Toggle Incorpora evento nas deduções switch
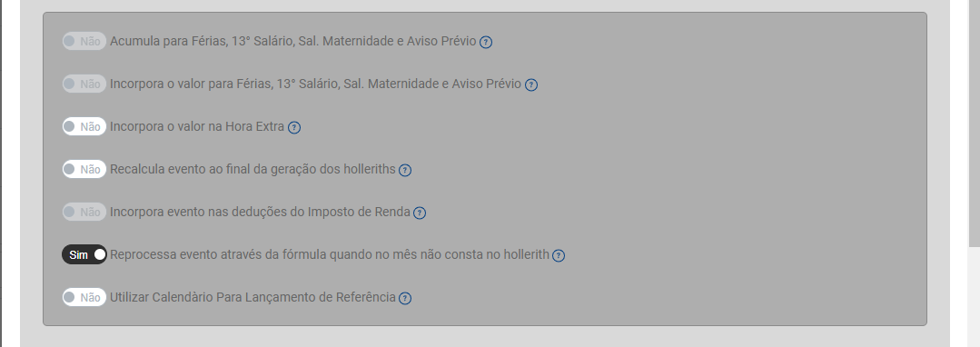This screenshot has height=347, width=980. (x=84, y=212)
